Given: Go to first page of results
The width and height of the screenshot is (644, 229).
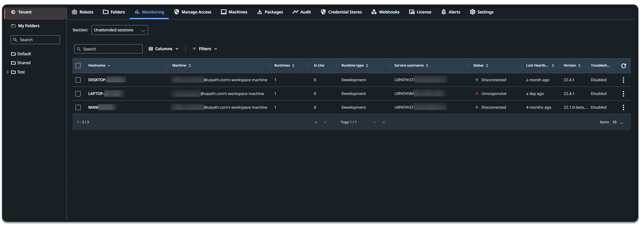Looking at the screenshot, I should point(316,122).
